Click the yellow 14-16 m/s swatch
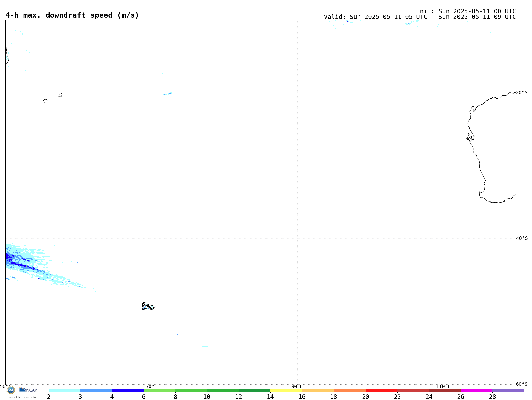Viewport: 532px width, 400px height. (286, 391)
